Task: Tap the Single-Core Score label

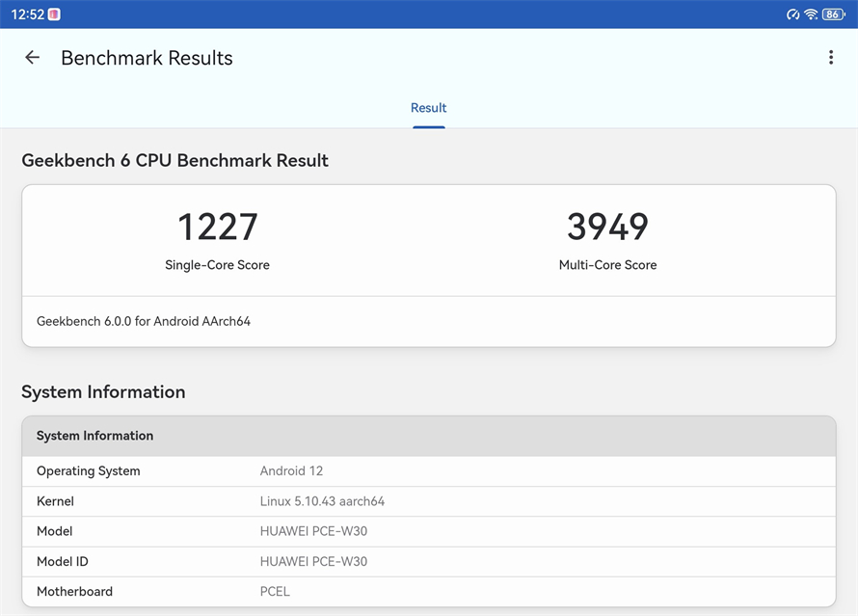Action: (217, 265)
